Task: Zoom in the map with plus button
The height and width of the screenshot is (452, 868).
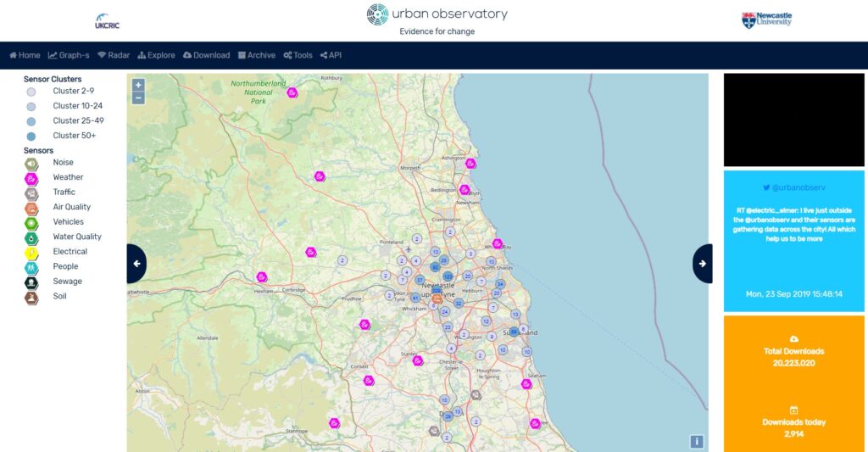Action: pyautogui.click(x=138, y=85)
